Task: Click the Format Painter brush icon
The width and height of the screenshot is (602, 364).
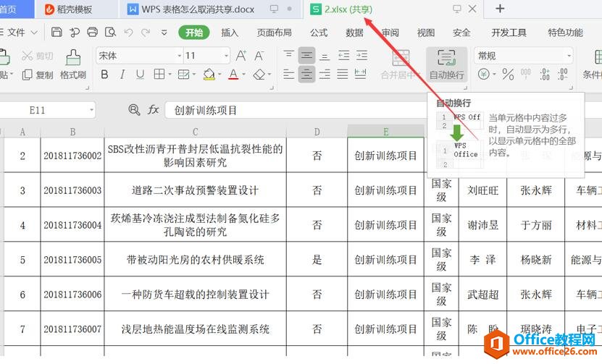Action: (73, 58)
